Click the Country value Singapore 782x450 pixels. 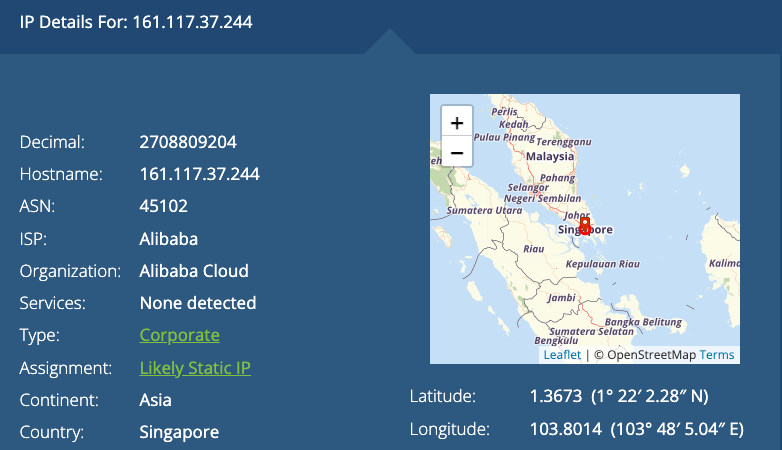tap(179, 432)
